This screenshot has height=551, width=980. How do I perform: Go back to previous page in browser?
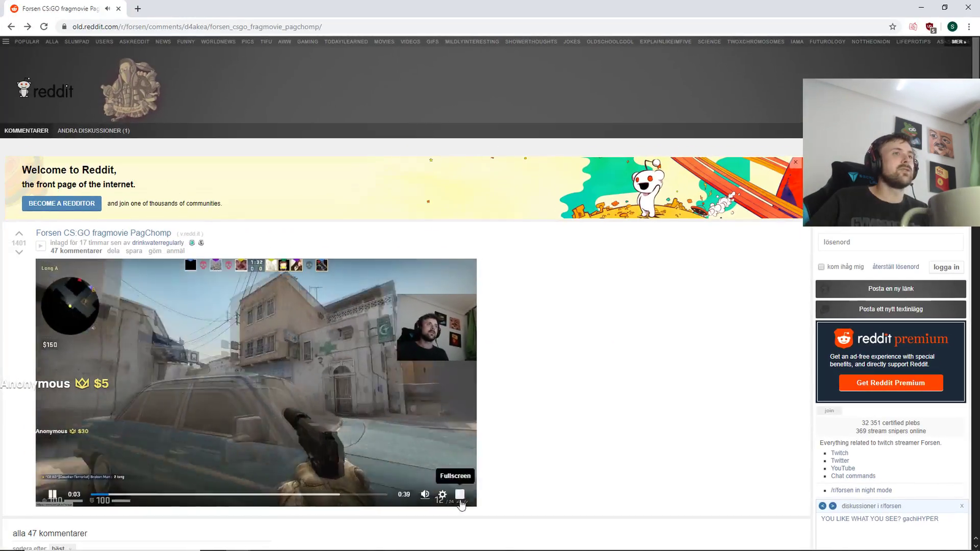pyautogui.click(x=11, y=26)
